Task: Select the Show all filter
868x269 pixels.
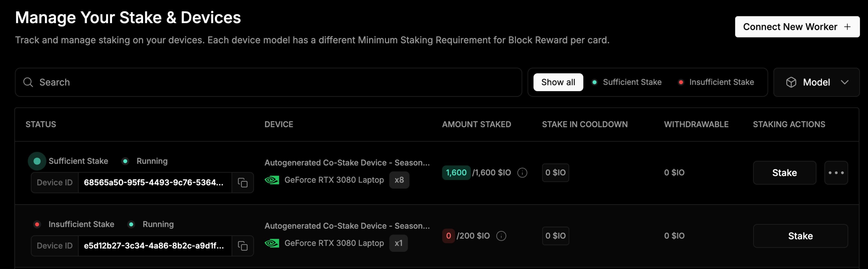Action: (558, 82)
